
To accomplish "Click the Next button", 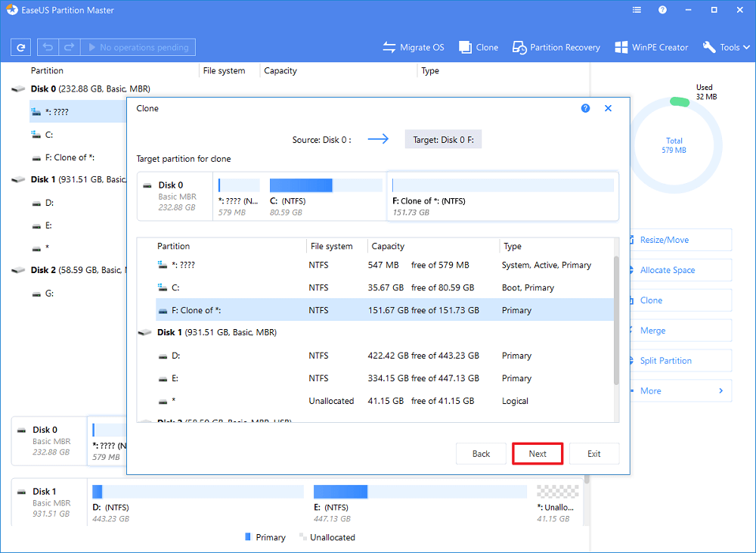I will coord(537,454).
